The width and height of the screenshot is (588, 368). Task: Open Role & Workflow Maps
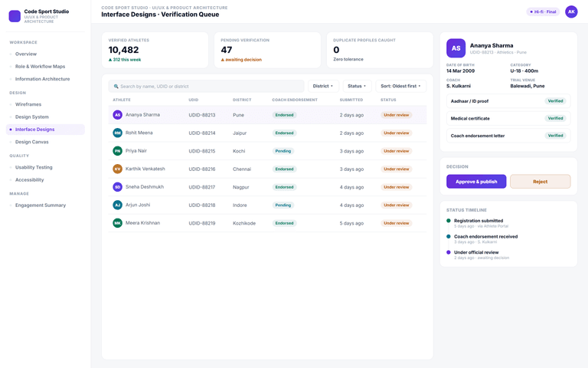(x=45, y=67)
